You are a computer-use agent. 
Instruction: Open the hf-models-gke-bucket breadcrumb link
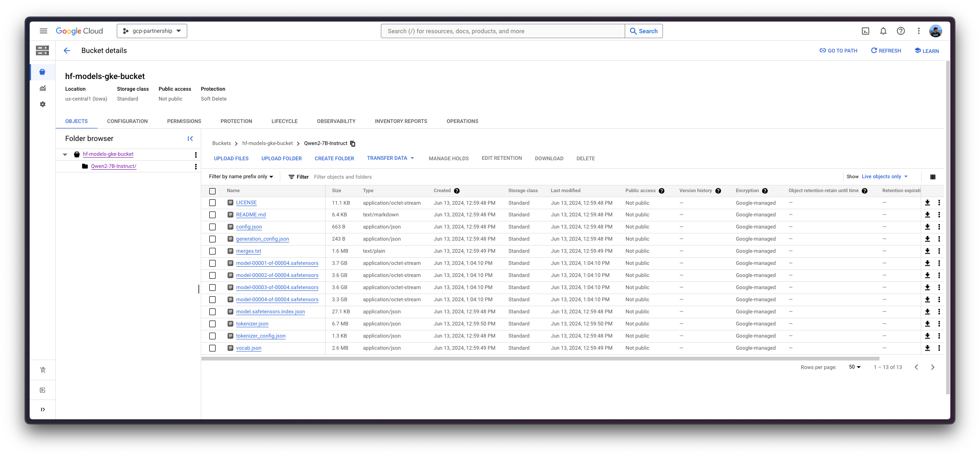(x=267, y=144)
